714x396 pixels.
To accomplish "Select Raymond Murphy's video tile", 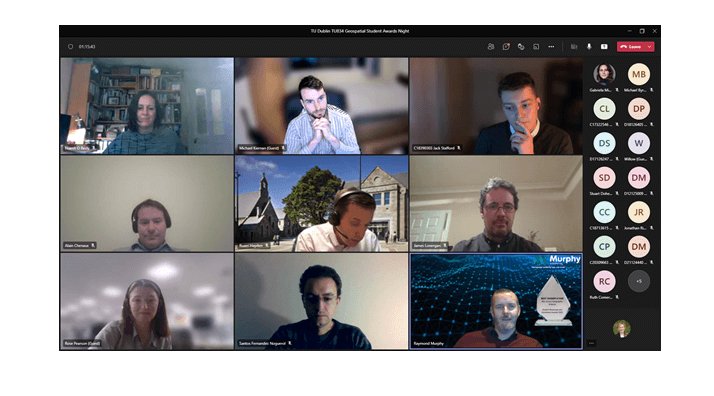I will (496, 301).
